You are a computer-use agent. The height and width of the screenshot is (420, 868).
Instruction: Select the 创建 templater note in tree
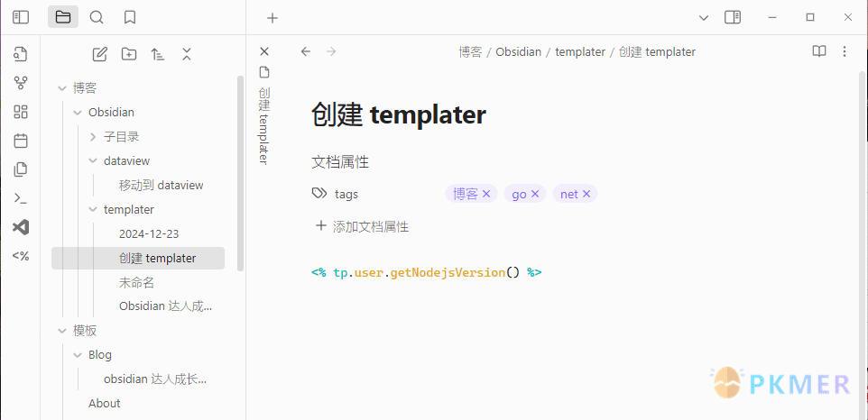click(138, 258)
